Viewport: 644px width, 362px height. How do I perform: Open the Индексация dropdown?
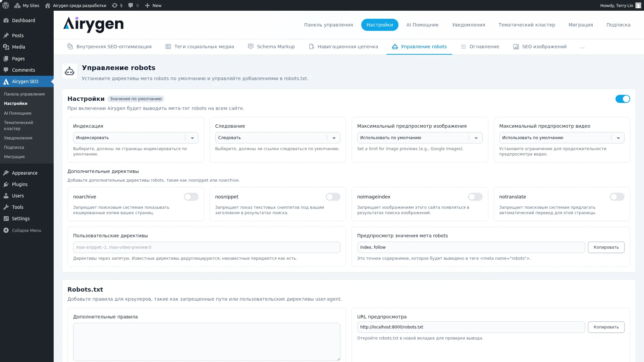pyautogui.click(x=136, y=138)
